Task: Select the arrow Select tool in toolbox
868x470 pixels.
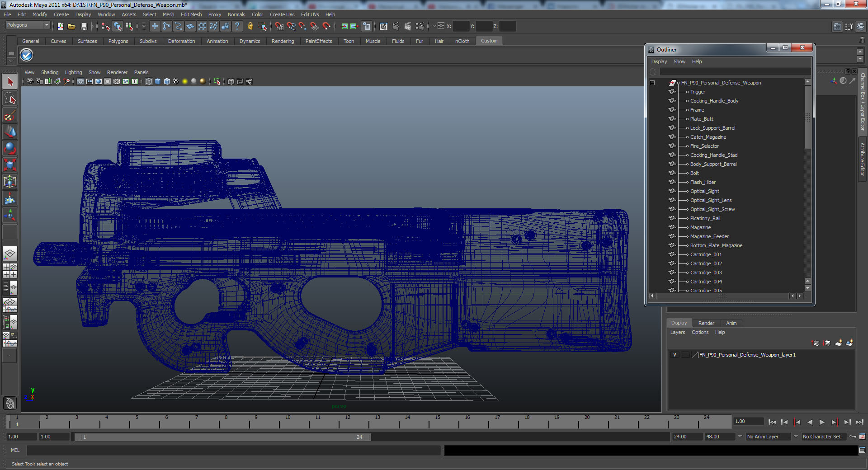Action: [x=10, y=82]
